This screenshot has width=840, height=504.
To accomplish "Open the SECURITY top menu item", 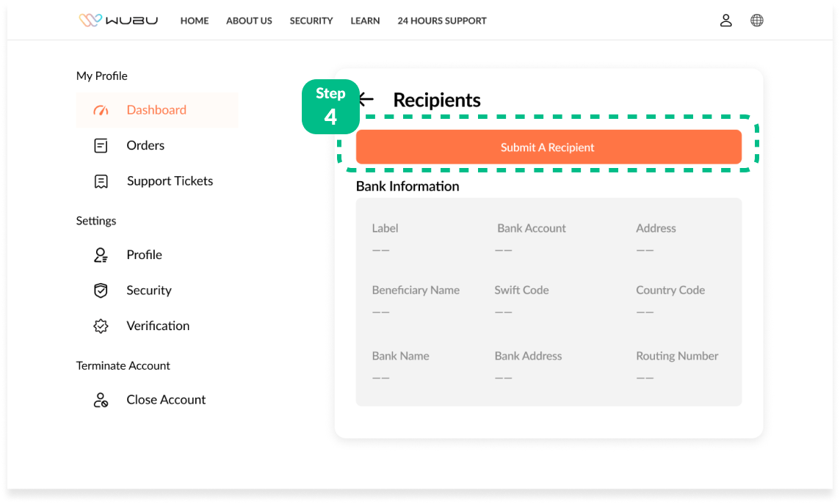I will [x=311, y=21].
